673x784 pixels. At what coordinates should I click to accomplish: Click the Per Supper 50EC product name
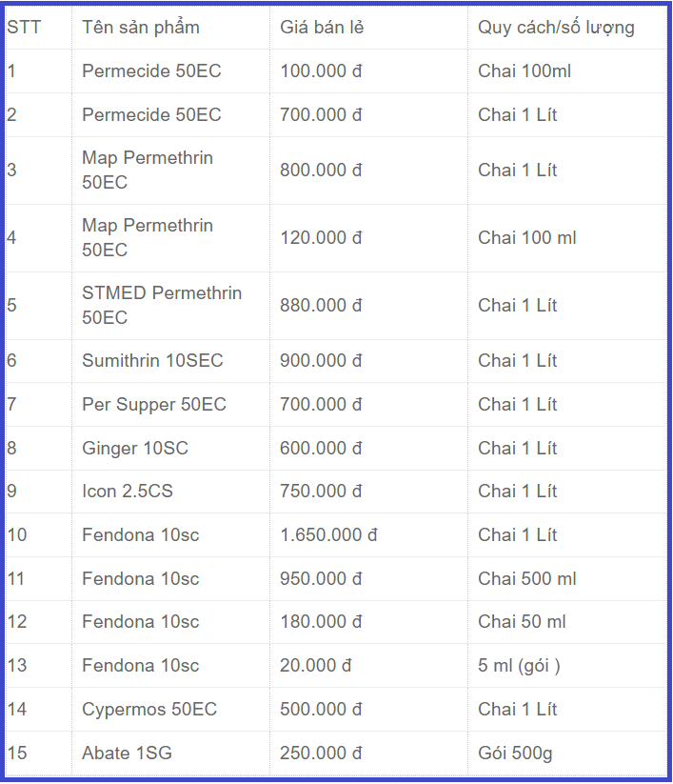click(x=154, y=405)
